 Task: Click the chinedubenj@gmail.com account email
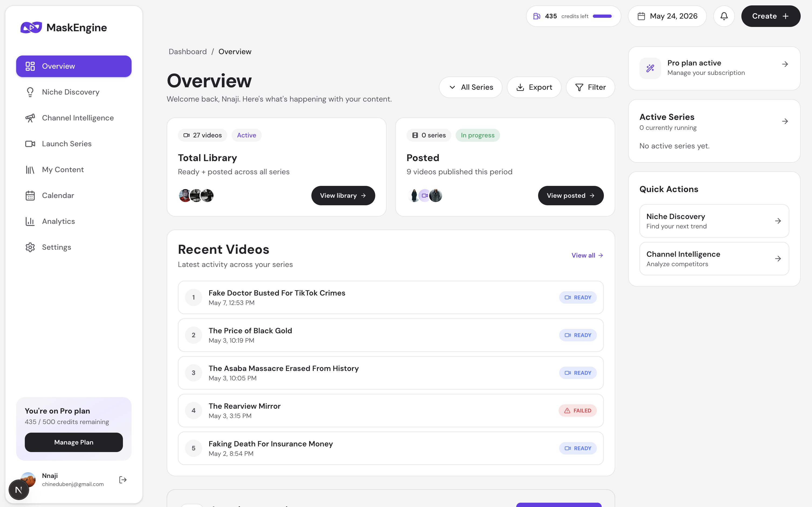point(73,484)
